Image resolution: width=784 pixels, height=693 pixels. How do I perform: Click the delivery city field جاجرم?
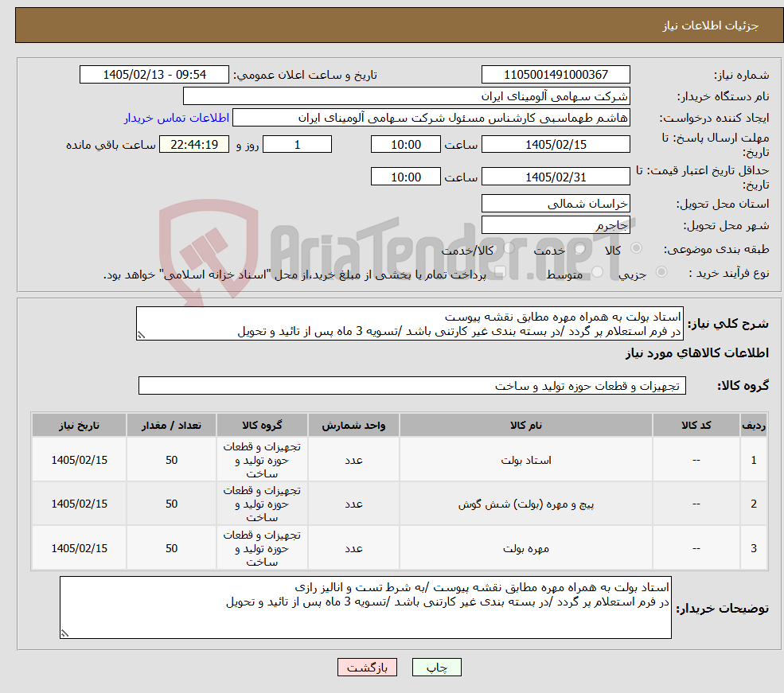pyautogui.click(x=556, y=225)
